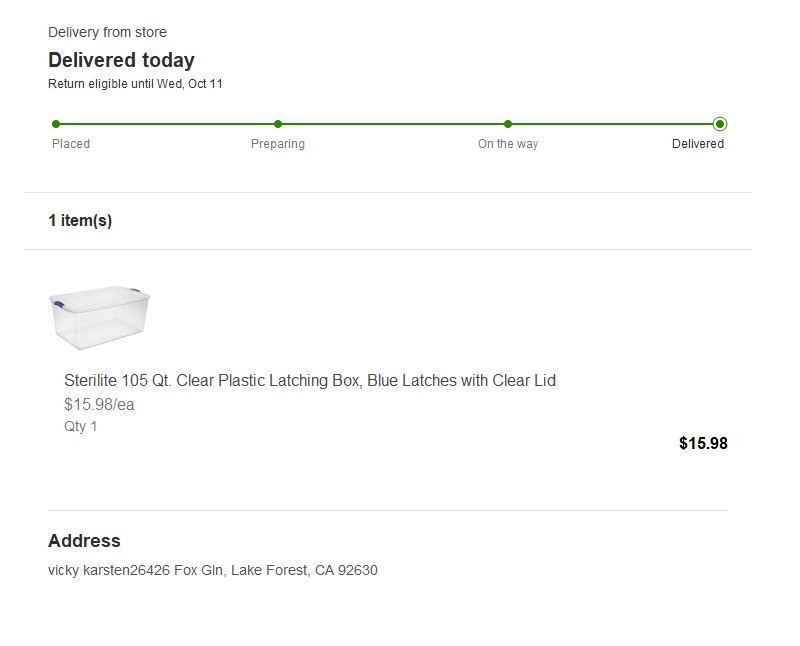Select the Delivered circle marker on tracker
This screenshot has height=646, width=800.
[720, 124]
